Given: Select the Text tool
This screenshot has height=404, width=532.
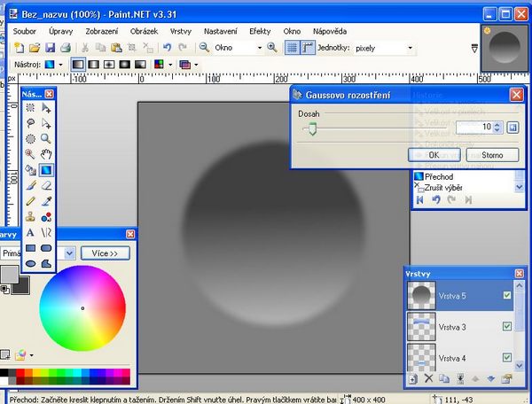Looking at the screenshot, I should 30,233.
